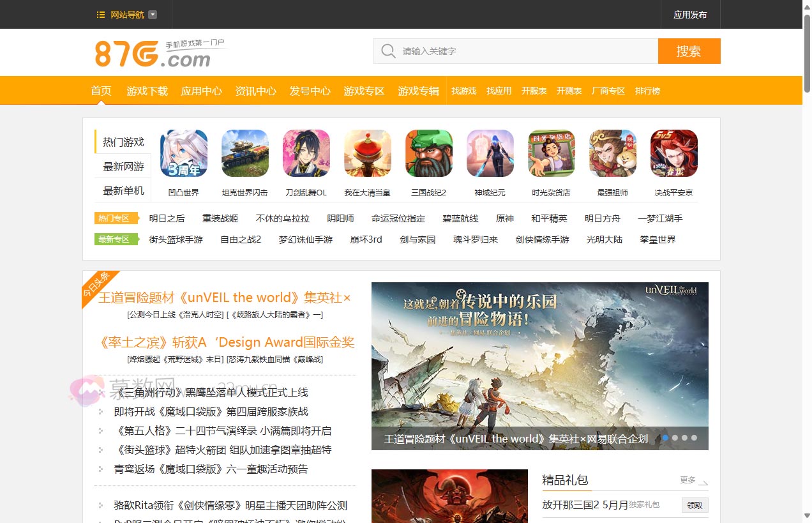Viewport: 812px width, 523px height.
Task: Open the 最强祖师 game icon
Action: (612, 153)
